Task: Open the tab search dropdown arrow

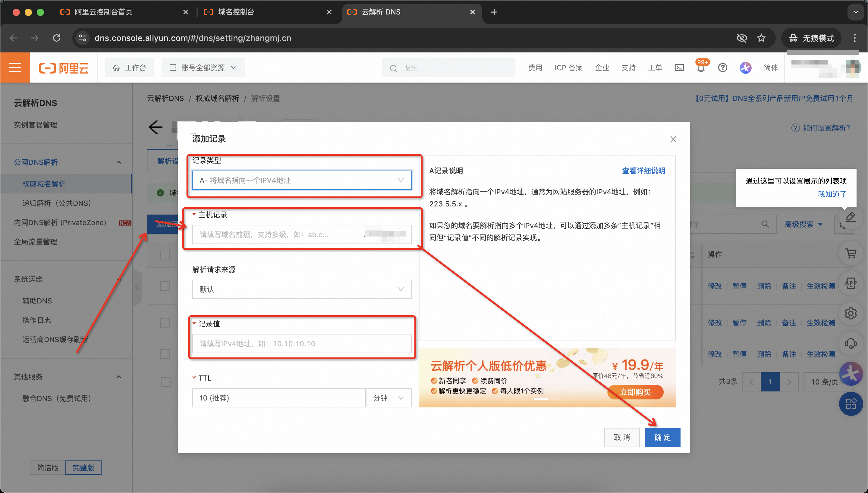Action: [855, 12]
